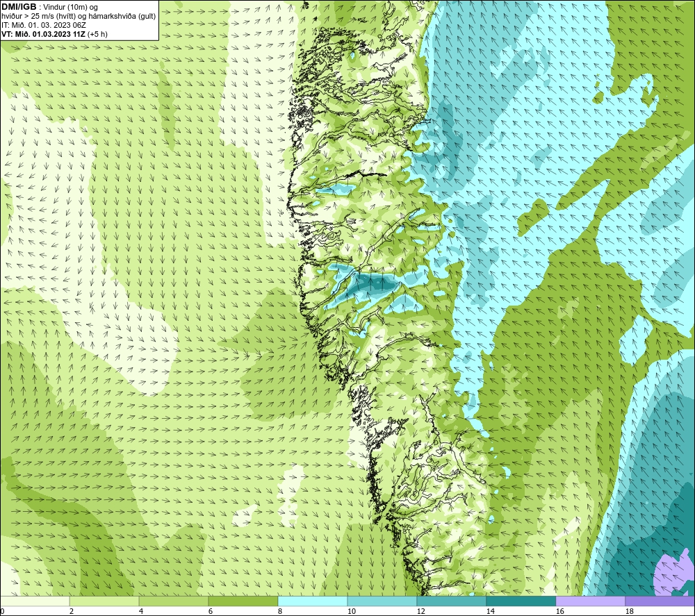
Task: Click scale label "18" on the color bar
Action: click(x=629, y=611)
